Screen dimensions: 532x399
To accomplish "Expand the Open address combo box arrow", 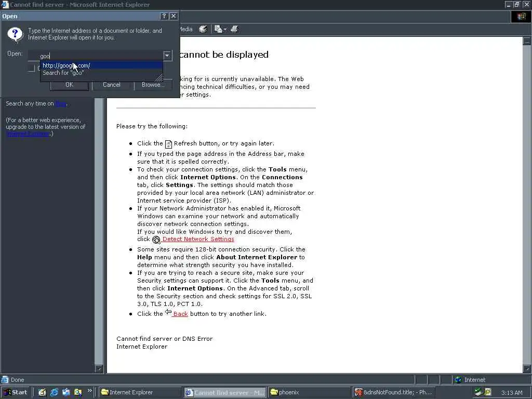I will [167, 55].
